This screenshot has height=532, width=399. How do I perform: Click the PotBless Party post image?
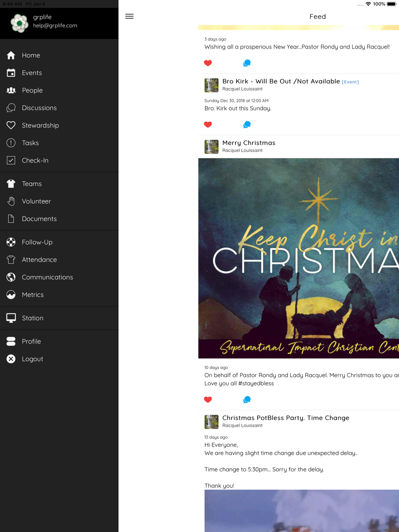302,511
